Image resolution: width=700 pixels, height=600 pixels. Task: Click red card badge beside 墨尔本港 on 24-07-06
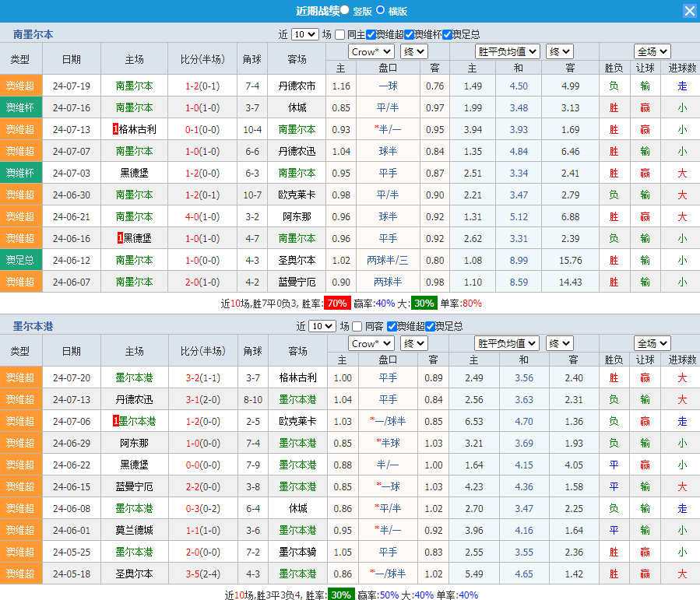tap(116, 421)
